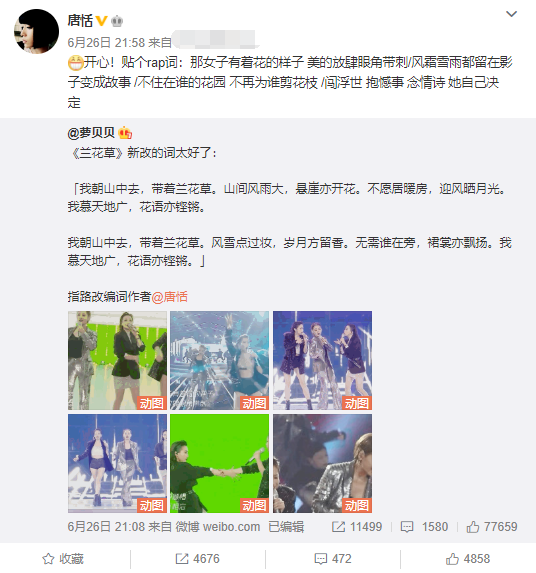Click 收藏 to favorite this post
The height and width of the screenshot is (573, 536).
click(63, 559)
